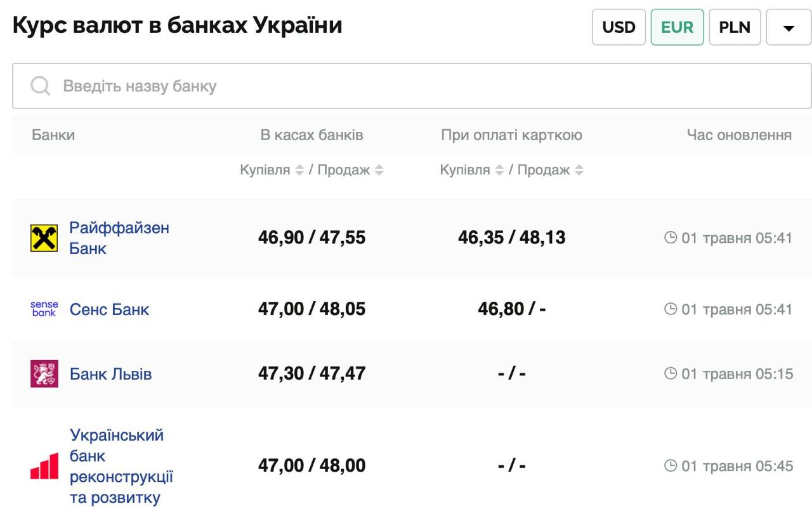This screenshot has height=523, width=812.
Task: Open the Банк Львів page link
Action: (x=111, y=374)
